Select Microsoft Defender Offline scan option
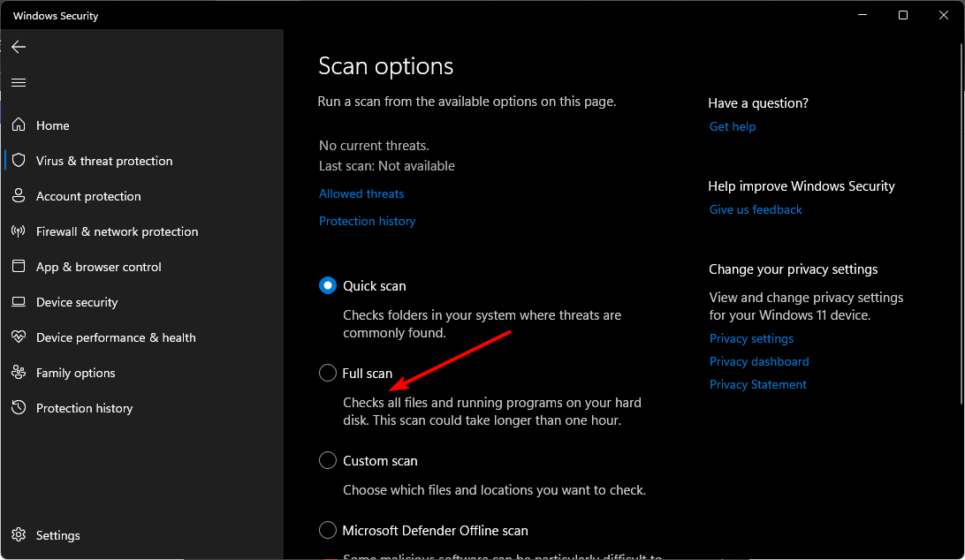 (327, 530)
